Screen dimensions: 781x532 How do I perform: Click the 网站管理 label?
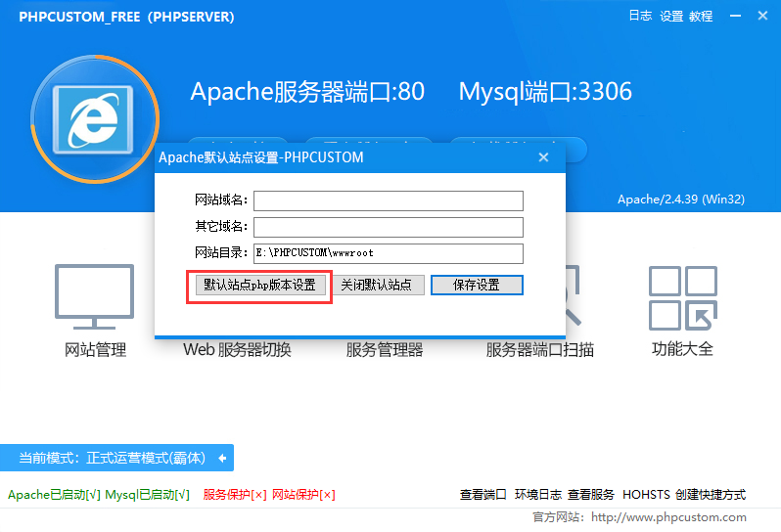pyautogui.click(x=95, y=350)
